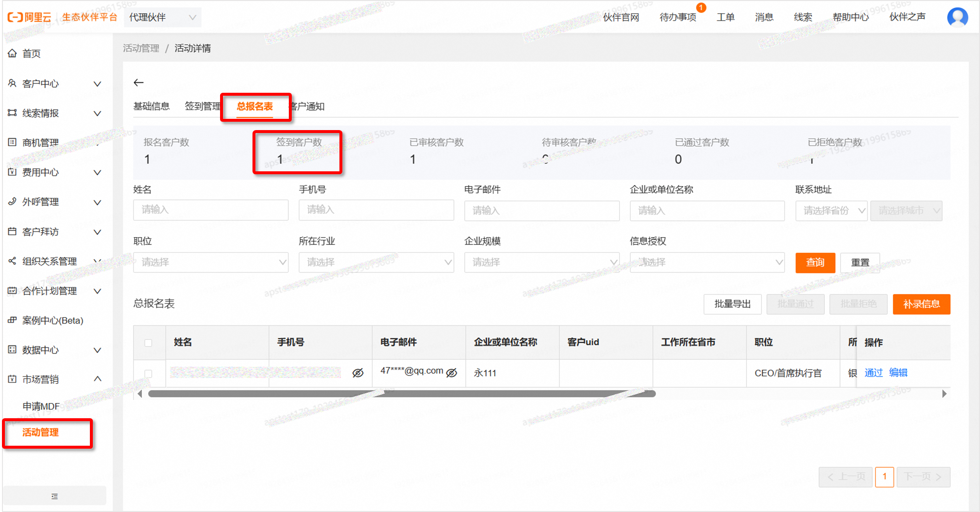Reveal the hidden phone number eye icon

[x=358, y=373]
